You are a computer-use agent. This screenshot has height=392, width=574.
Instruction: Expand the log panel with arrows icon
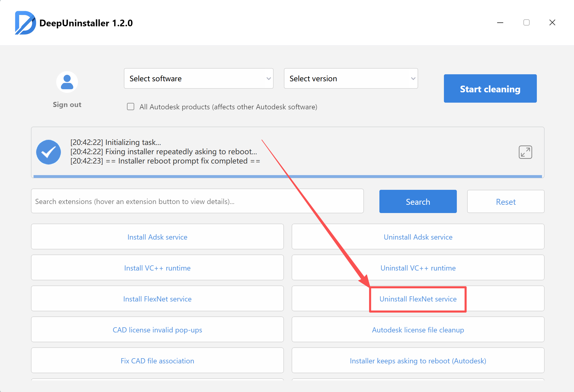tap(525, 152)
